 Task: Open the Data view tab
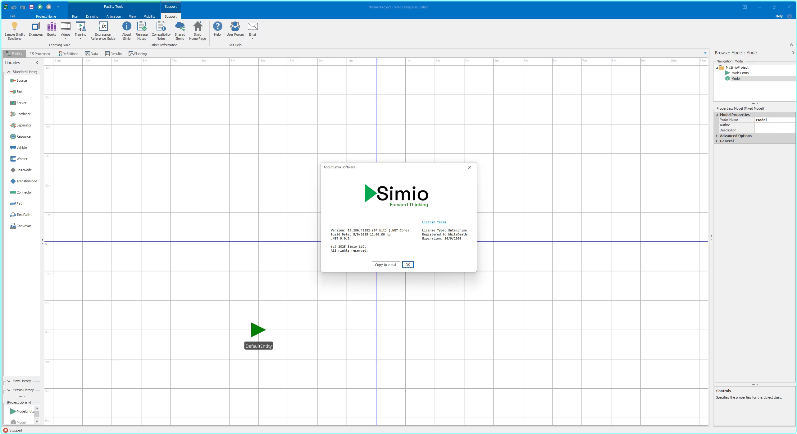tap(91, 53)
